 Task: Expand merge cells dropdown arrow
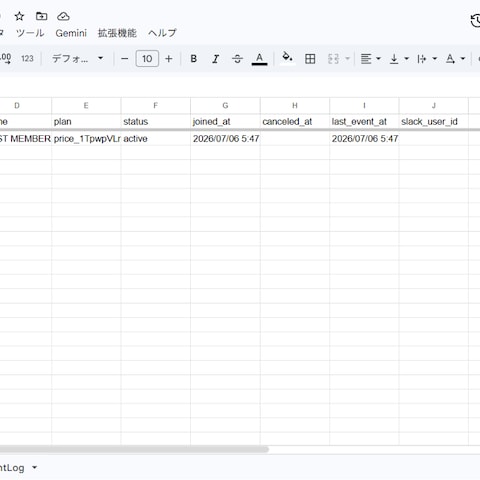click(347, 59)
